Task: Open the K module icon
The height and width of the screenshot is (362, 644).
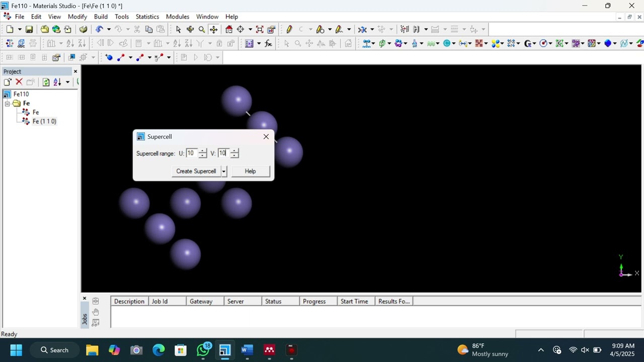Action: coord(559,44)
